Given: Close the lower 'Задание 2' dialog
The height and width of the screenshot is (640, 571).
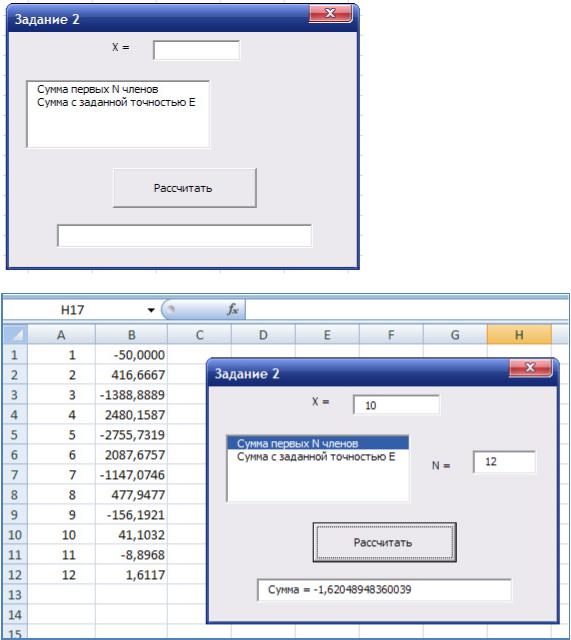Looking at the screenshot, I should [530, 368].
